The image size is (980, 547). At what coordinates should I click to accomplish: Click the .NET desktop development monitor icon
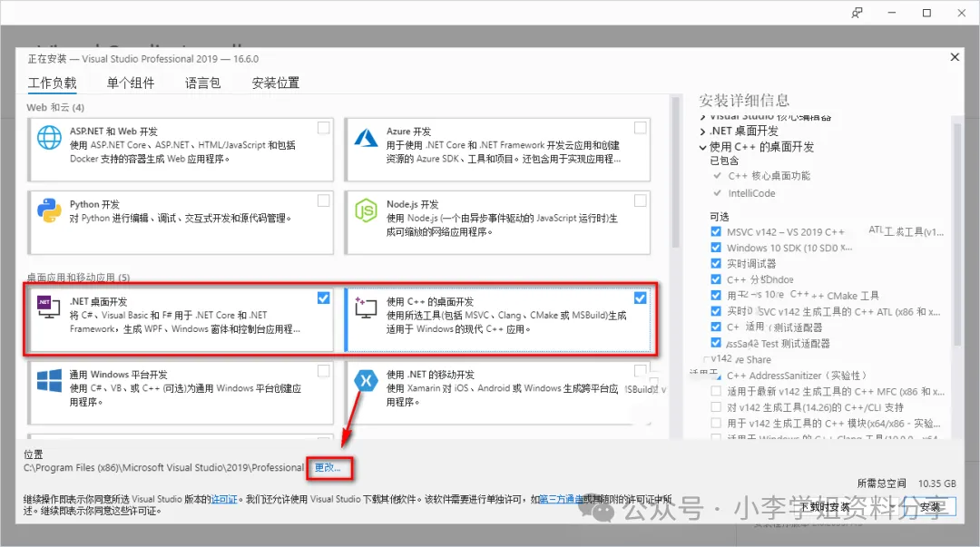click(x=49, y=307)
